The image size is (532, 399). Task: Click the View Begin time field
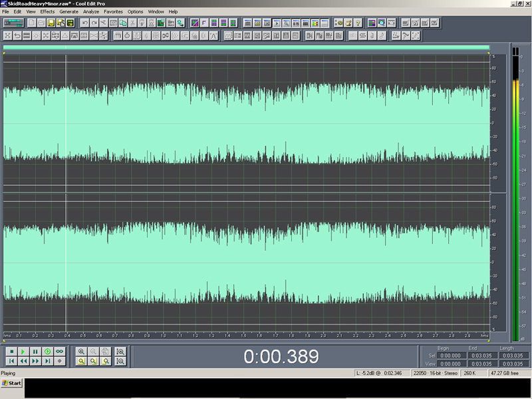click(x=451, y=364)
